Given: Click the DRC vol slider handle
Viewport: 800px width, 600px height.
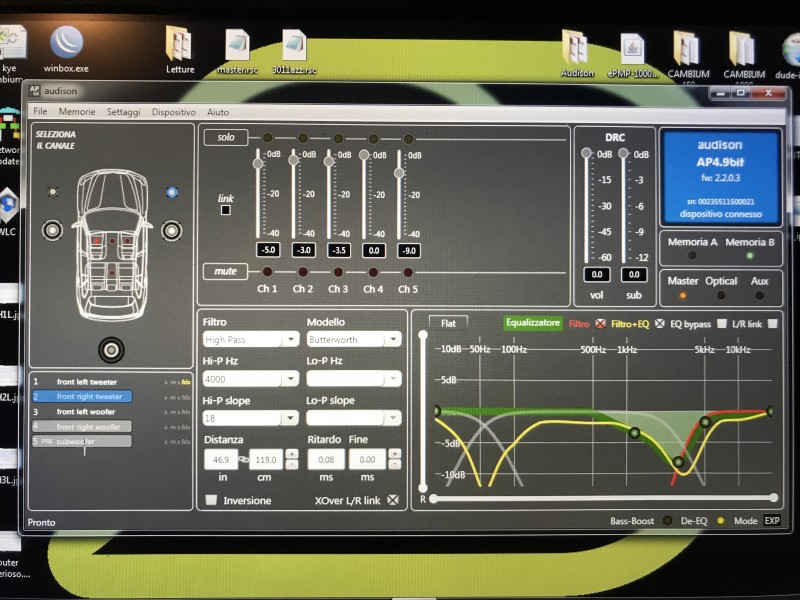Looking at the screenshot, I should [586, 153].
